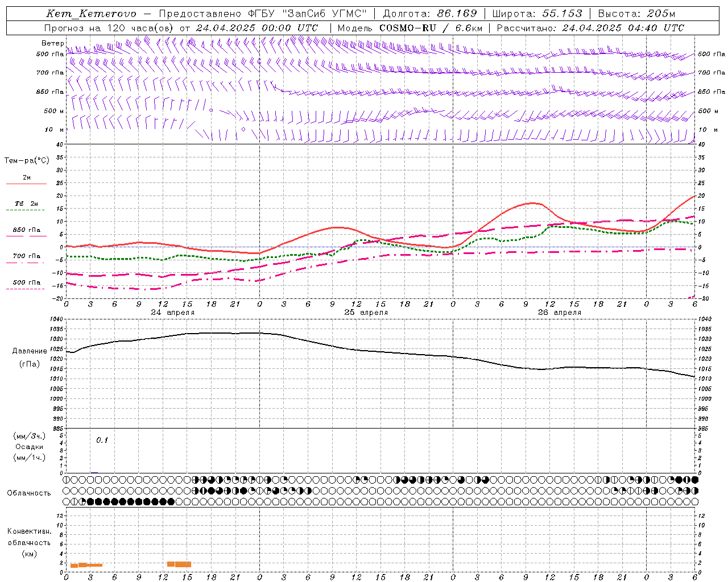The width and height of the screenshot is (728, 582).
Task: Click the 'Облачность' cloud cover label
Action: pyautogui.click(x=29, y=493)
